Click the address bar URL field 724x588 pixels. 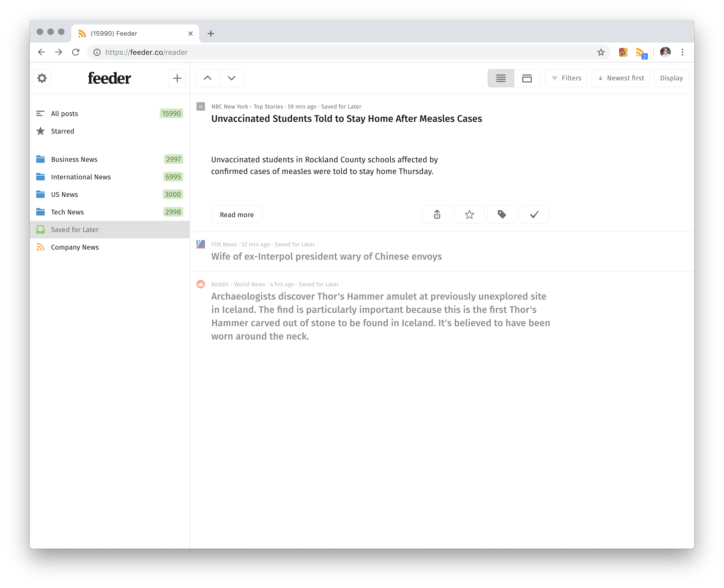[349, 52]
